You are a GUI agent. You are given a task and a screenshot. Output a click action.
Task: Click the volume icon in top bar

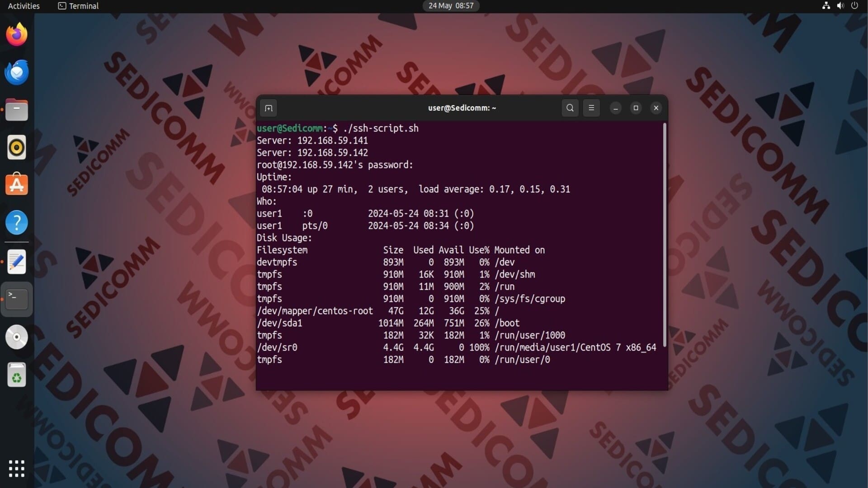coord(840,6)
